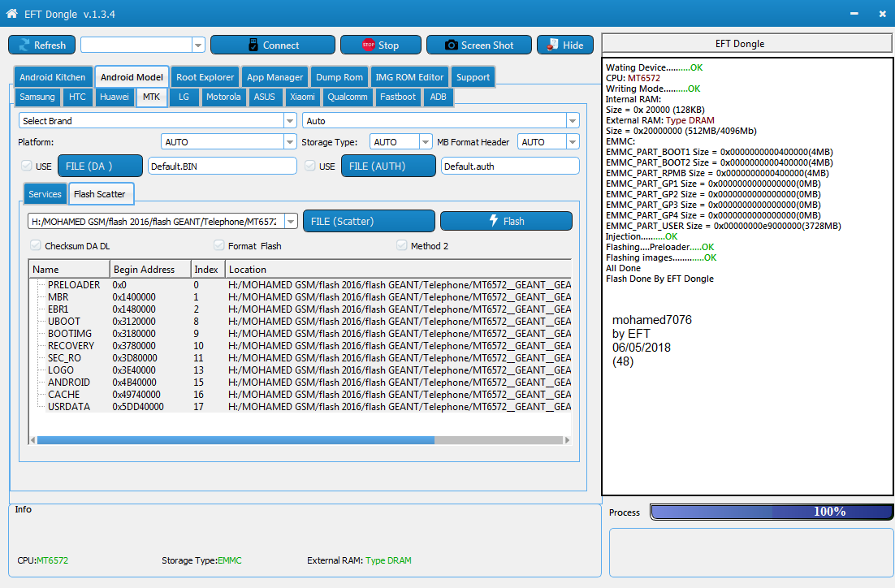Select the EBR1 partition row

300,309
